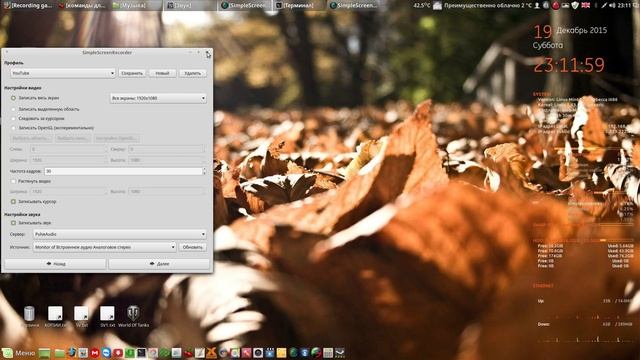Open the PulseAudio server dropdown
Screen dimensions: 640x360
pos(120,234)
